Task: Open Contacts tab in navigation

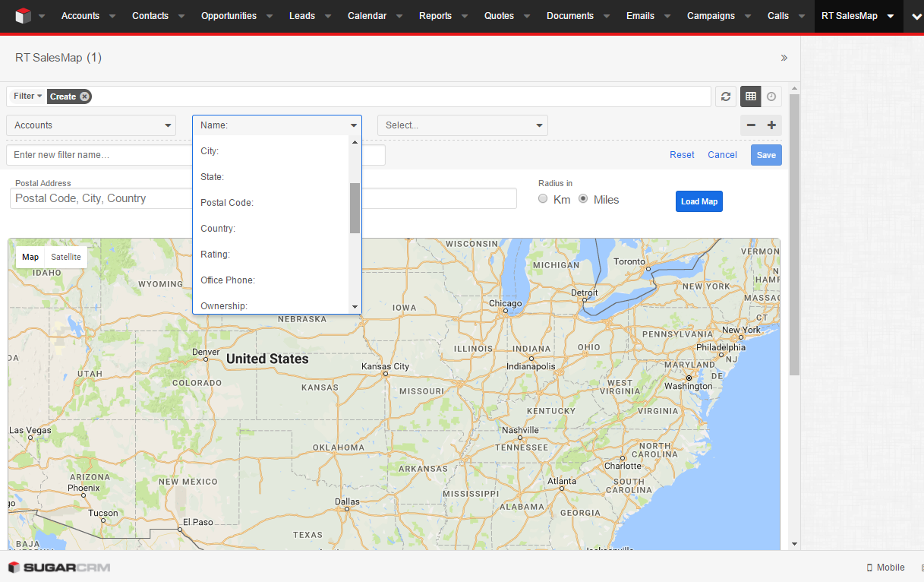Action: click(150, 16)
